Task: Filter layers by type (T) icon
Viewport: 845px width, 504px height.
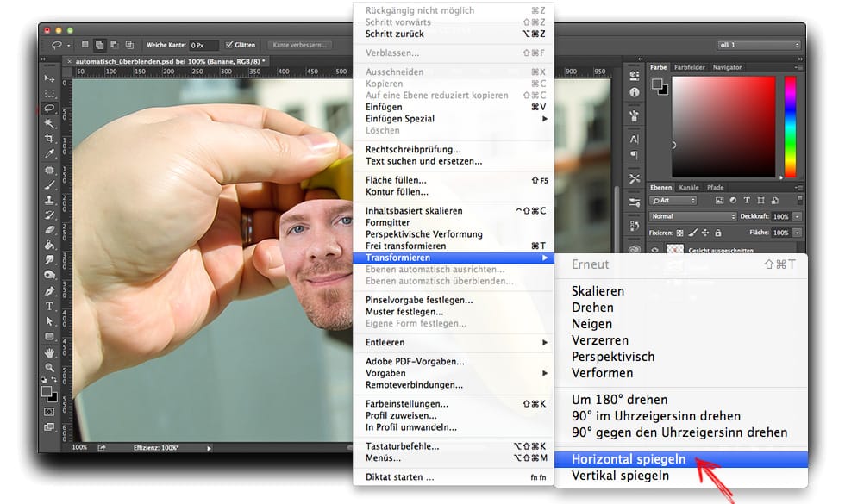Action: [747, 200]
